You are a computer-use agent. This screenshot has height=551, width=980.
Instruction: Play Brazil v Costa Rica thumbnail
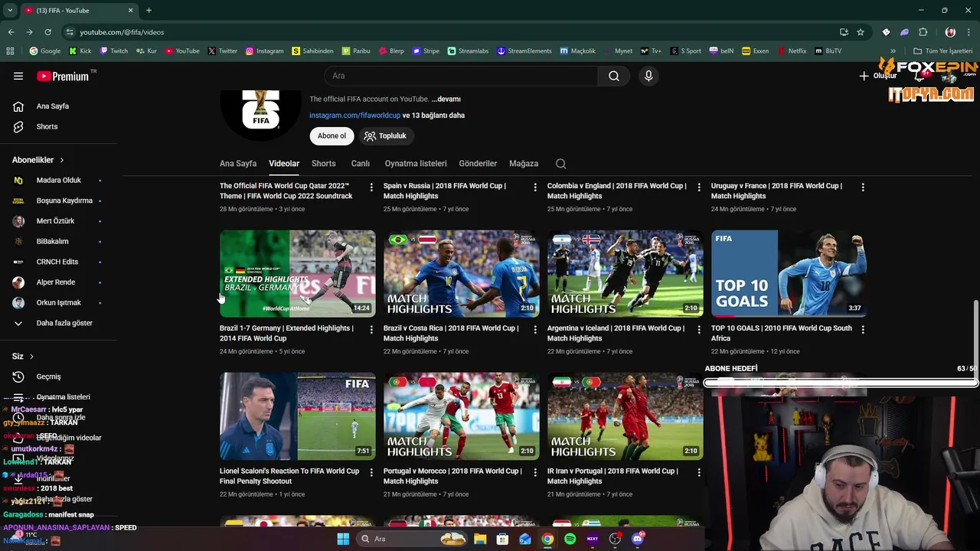tap(462, 274)
